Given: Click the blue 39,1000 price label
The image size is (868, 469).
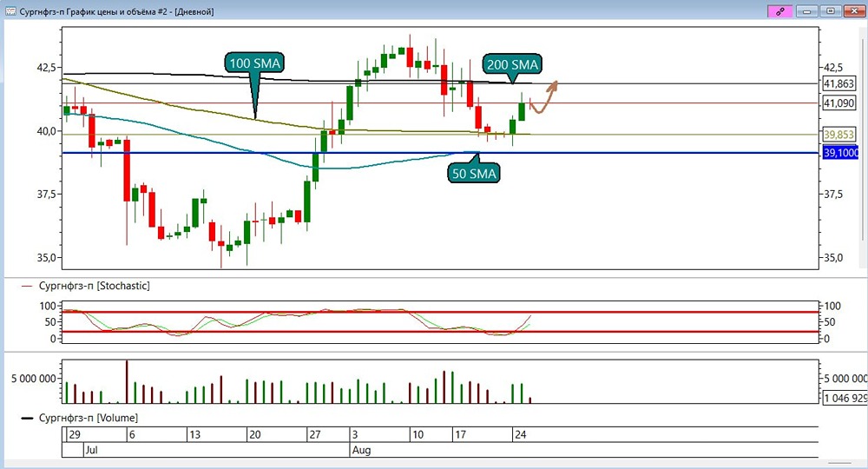Looking at the screenshot, I should [x=840, y=153].
